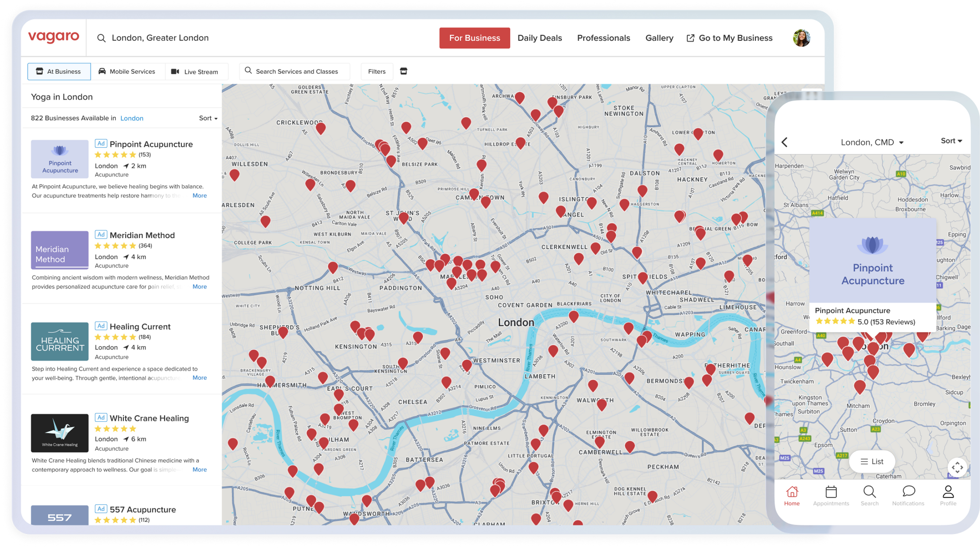Click the Ad badge beside Healing Current
This screenshot has width=980, height=548.
click(101, 326)
